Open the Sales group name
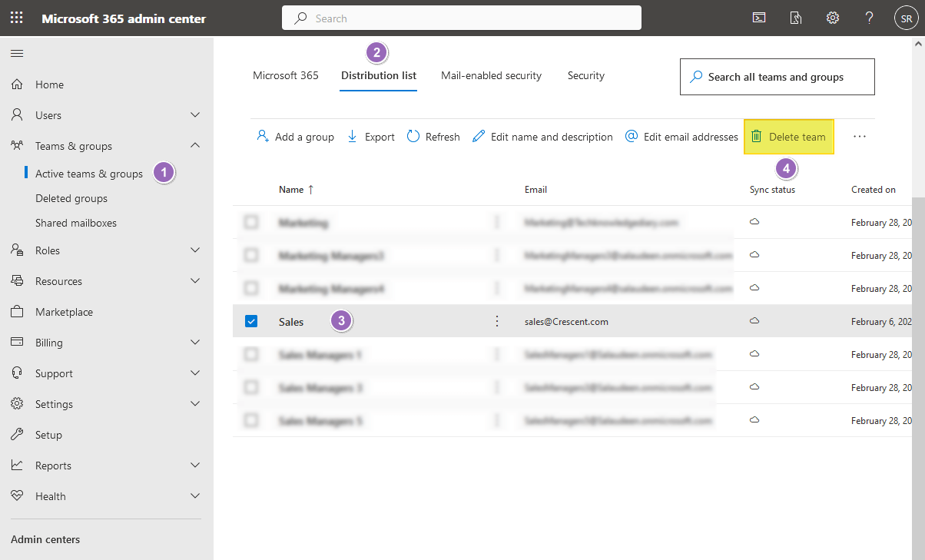Image resolution: width=925 pixels, height=560 pixels. (291, 322)
